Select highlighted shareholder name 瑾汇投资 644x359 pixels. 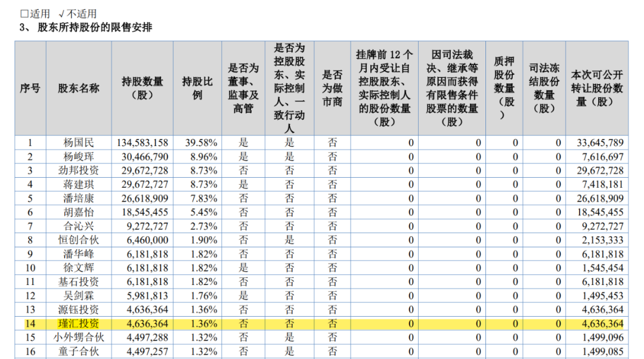point(79,324)
